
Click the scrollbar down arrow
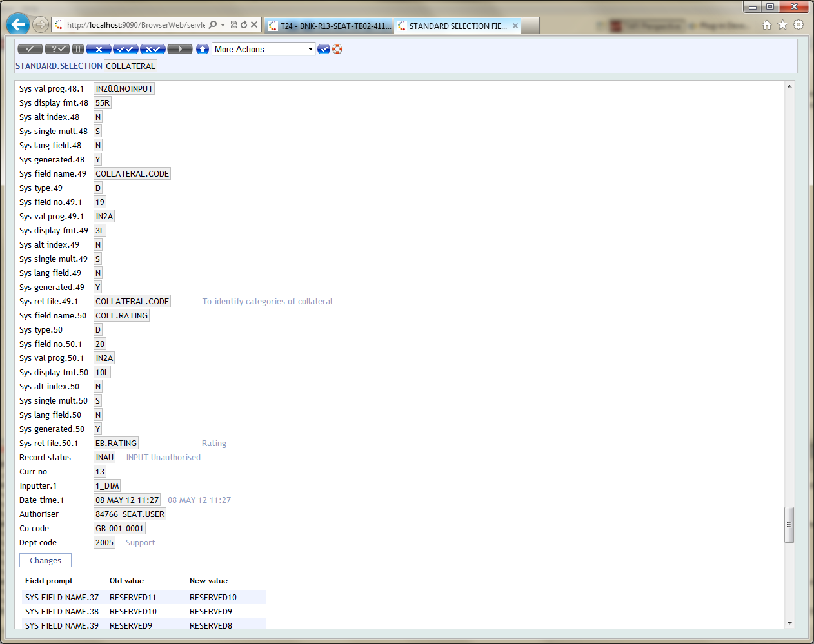point(789,623)
